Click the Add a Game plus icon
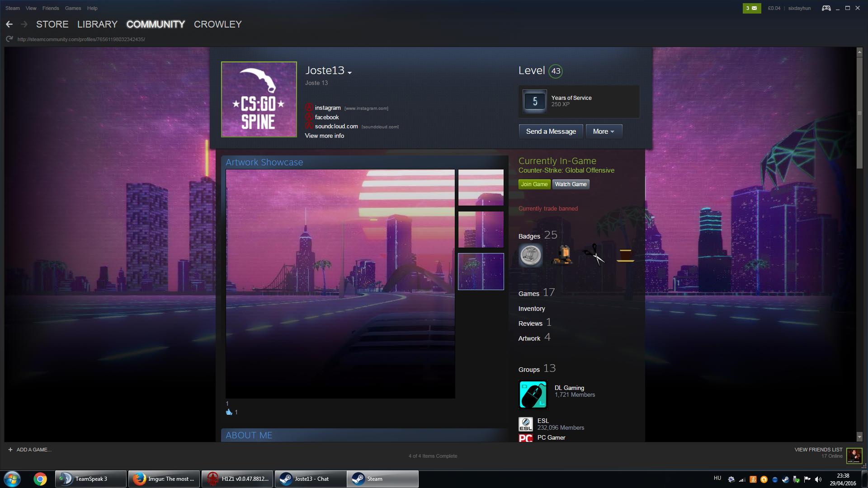Screen dimensions: 868x488 (x=10, y=450)
